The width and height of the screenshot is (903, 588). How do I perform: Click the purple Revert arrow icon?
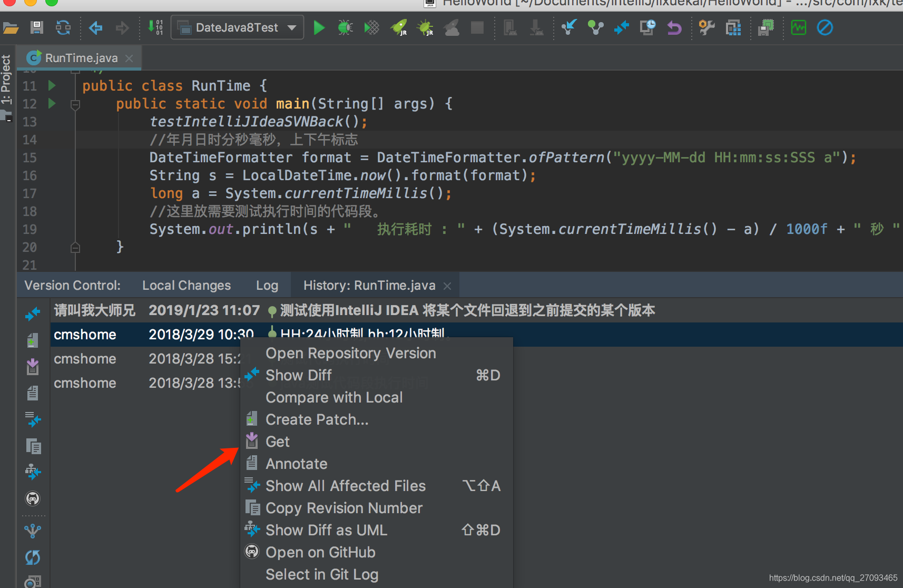point(674,27)
